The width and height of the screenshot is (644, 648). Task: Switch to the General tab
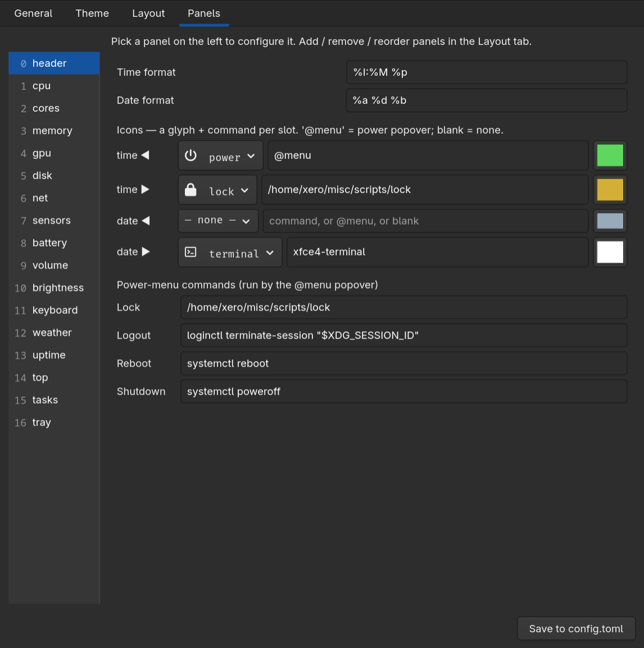pos(34,13)
